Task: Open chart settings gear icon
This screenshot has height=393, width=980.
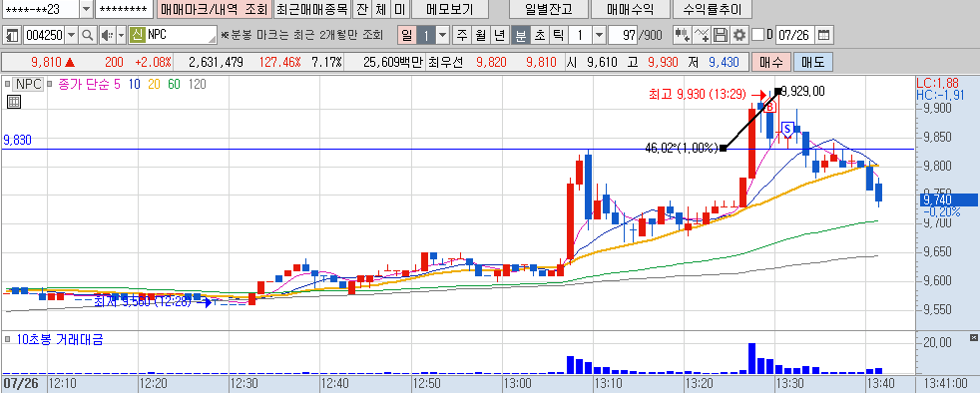Action: [740, 35]
